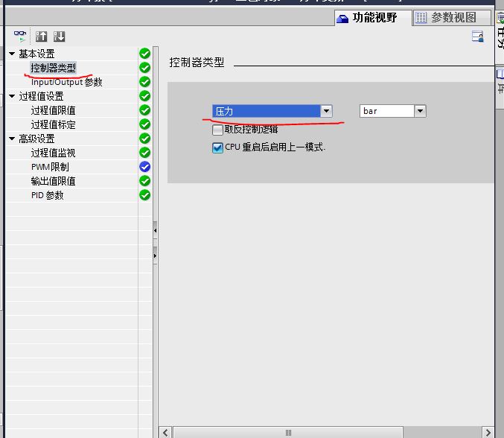This screenshot has height=438, width=504.
Task: Select 过程值限值 tree item
Action: (x=54, y=110)
